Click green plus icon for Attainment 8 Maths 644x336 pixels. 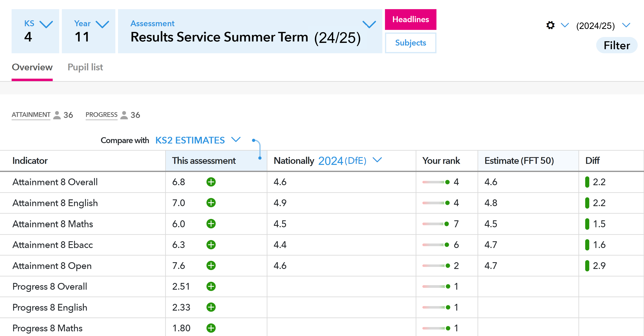coord(211,224)
